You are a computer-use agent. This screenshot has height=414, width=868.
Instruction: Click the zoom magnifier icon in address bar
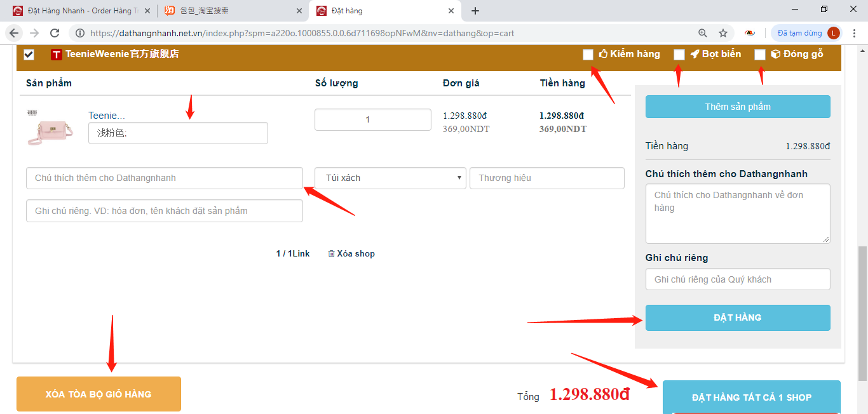point(702,33)
